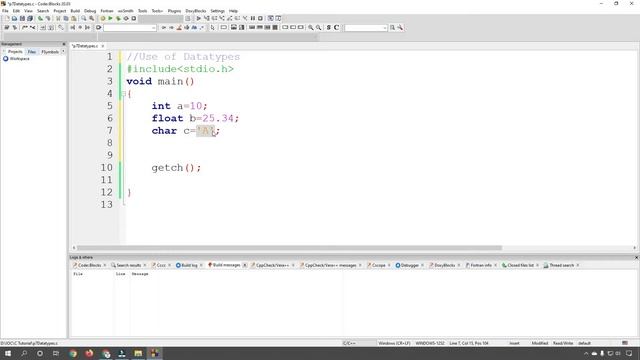640x360 pixels.
Task: Click the selection cursor tool icon
Action: coord(212,27)
